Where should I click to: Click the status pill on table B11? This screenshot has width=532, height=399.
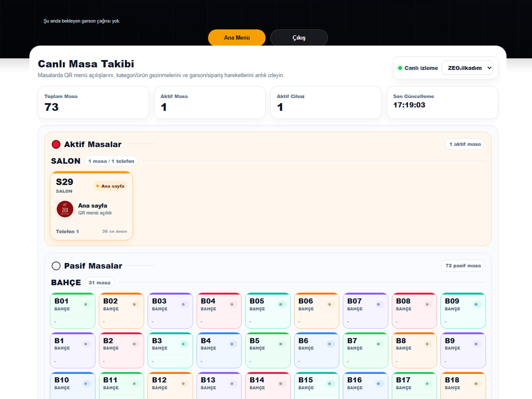134,383
